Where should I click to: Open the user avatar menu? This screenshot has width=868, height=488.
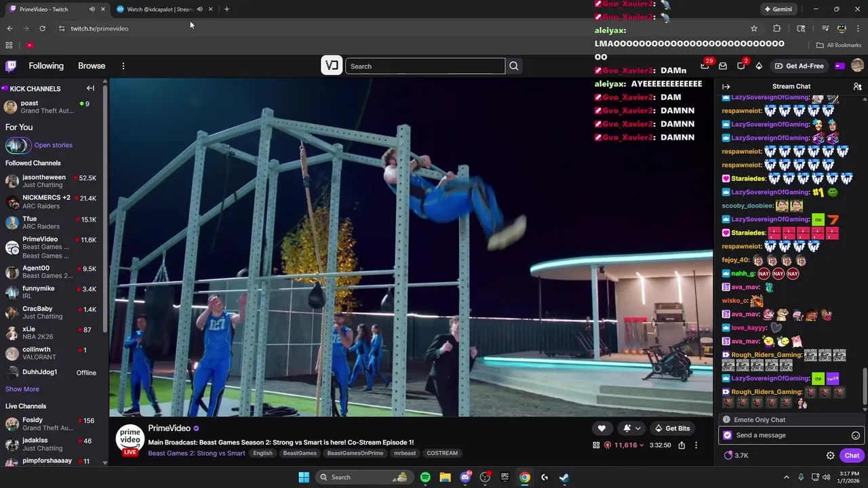(857, 66)
